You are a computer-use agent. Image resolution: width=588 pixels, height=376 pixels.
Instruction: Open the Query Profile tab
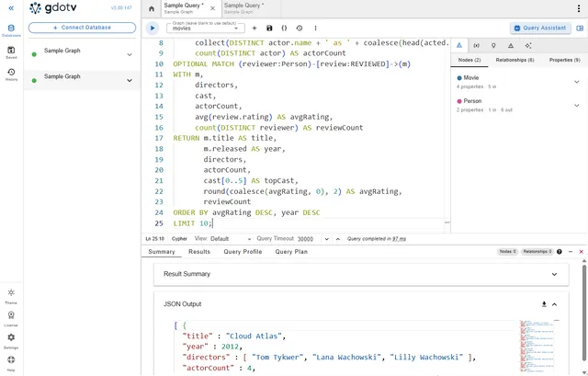pyautogui.click(x=243, y=252)
